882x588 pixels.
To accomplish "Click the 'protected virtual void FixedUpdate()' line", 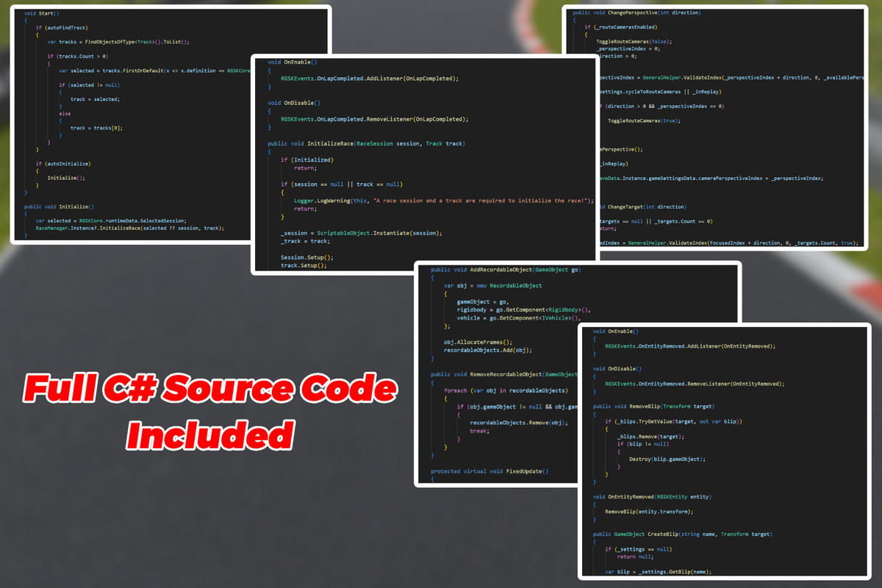I will (490, 471).
